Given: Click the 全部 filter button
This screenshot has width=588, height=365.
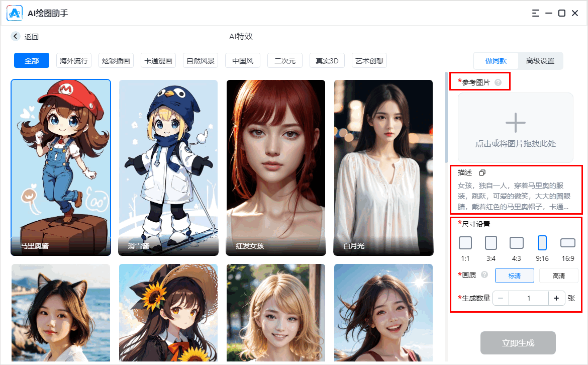Looking at the screenshot, I should click(x=31, y=60).
